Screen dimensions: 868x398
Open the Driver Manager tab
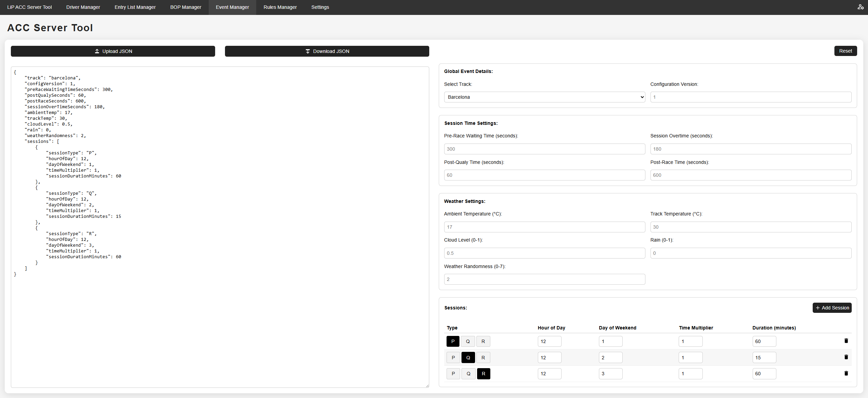click(83, 7)
